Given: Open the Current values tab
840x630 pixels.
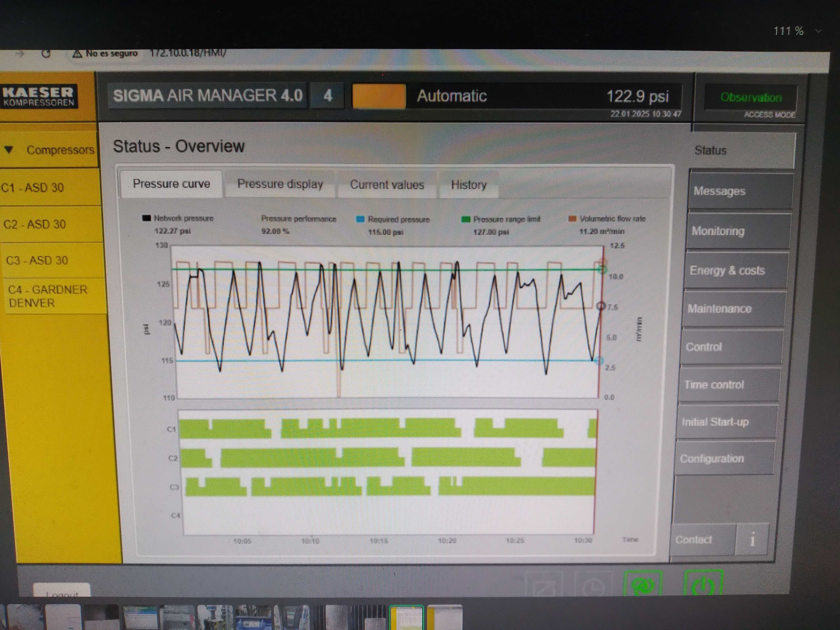Looking at the screenshot, I should pos(387,185).
